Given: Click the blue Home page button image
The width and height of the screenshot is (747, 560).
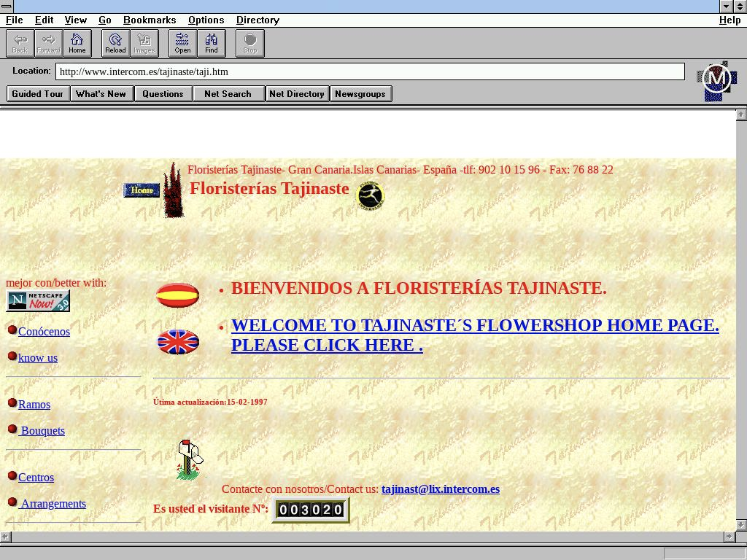Looking at the screenshot, I should point(142,190).
